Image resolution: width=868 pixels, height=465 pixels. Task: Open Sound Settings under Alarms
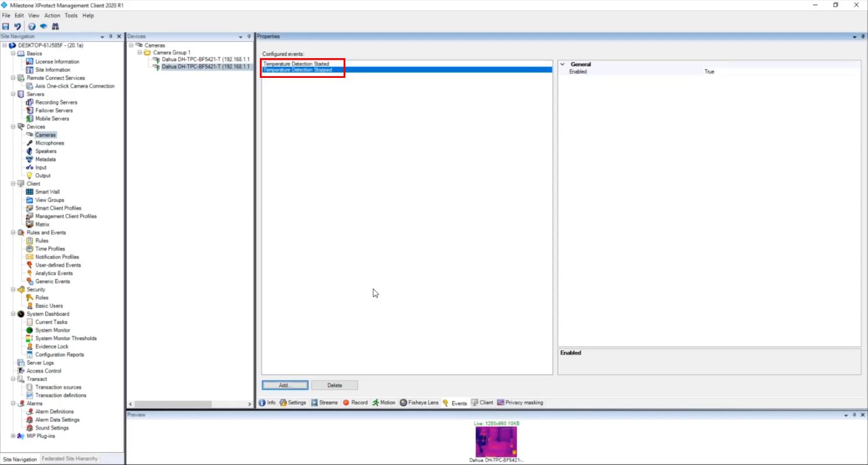tap(52, 428)
